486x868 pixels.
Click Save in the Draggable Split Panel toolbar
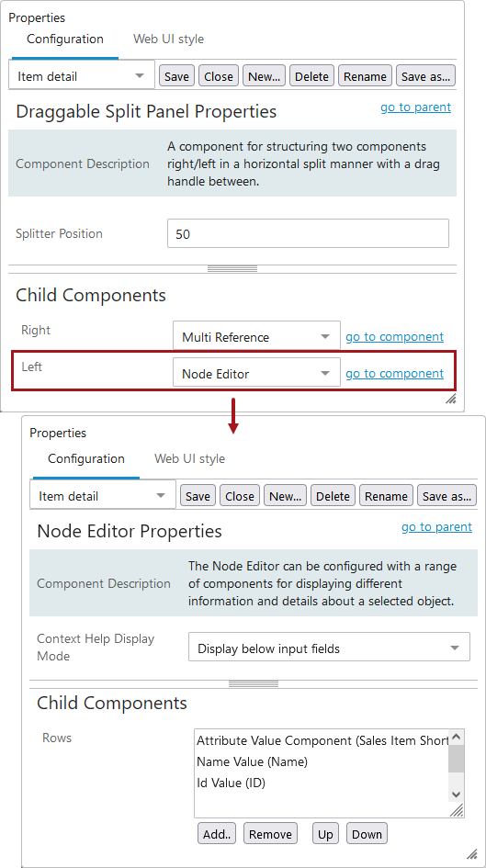(x=176, y=76)
